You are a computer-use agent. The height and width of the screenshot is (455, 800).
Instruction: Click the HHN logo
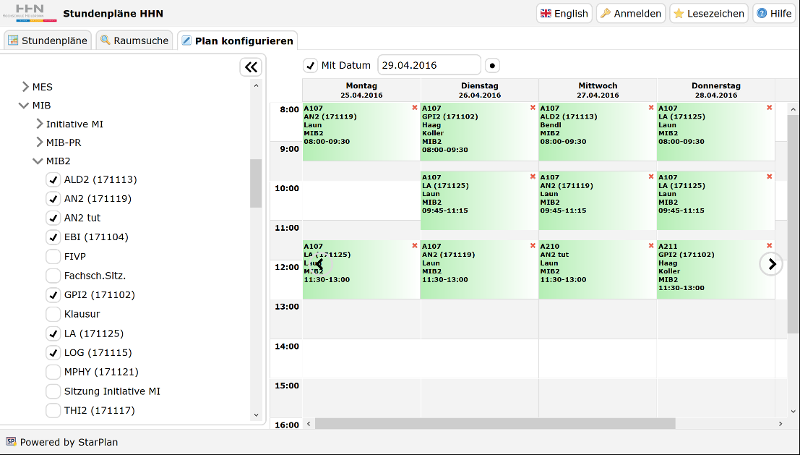[30, 13]
